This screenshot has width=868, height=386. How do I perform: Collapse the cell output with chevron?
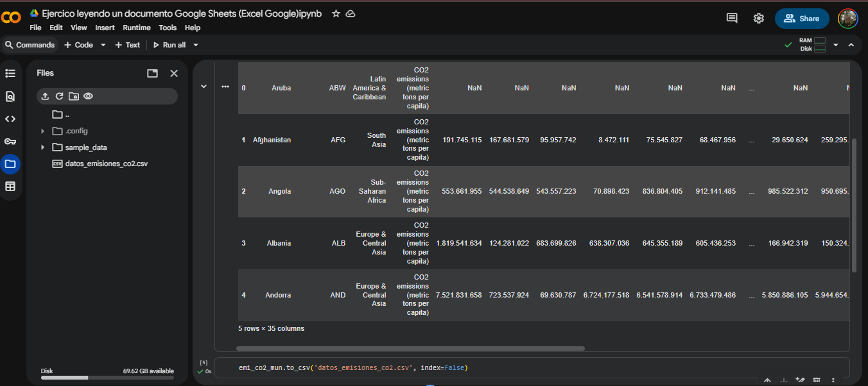click(x=204, y=87)
